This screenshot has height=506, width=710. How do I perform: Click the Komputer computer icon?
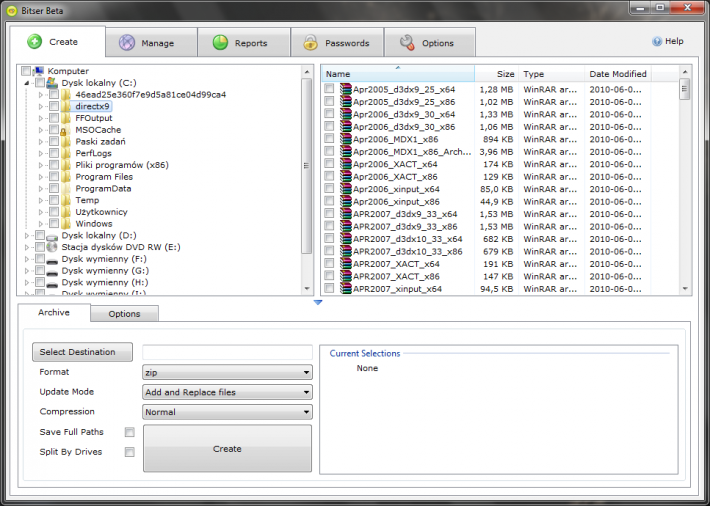click(x=39, y=71)
